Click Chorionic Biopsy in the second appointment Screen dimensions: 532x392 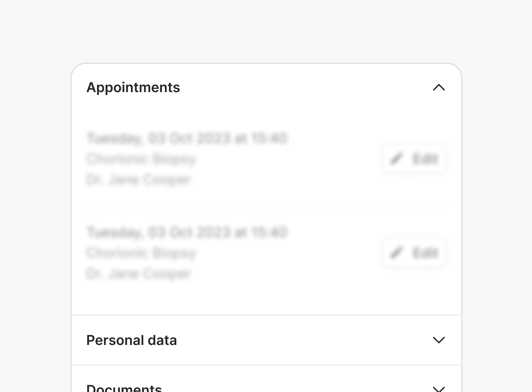click(x=141, y=253)
